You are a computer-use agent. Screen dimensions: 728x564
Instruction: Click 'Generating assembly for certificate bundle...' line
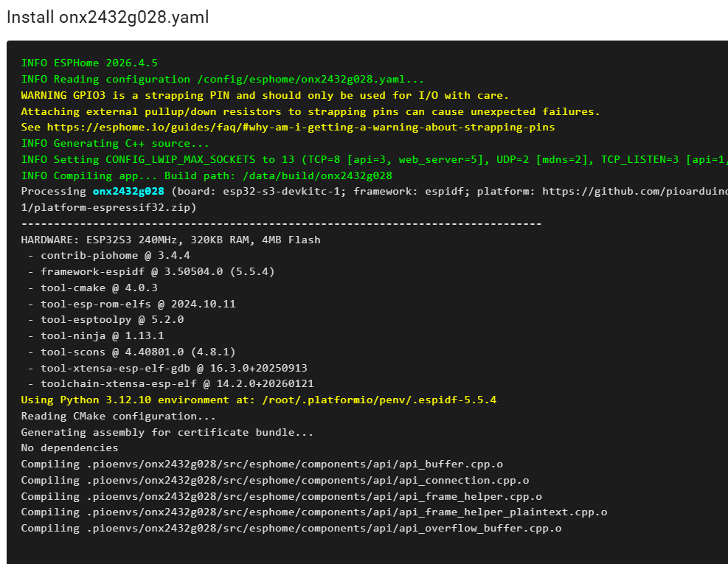click(167, 432)
